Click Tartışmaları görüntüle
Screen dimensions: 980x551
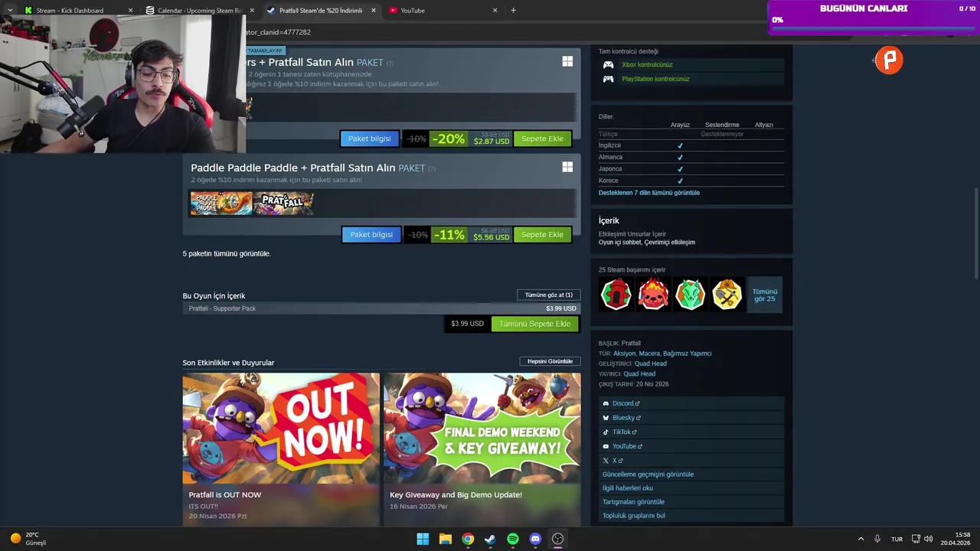click(691, 502)
